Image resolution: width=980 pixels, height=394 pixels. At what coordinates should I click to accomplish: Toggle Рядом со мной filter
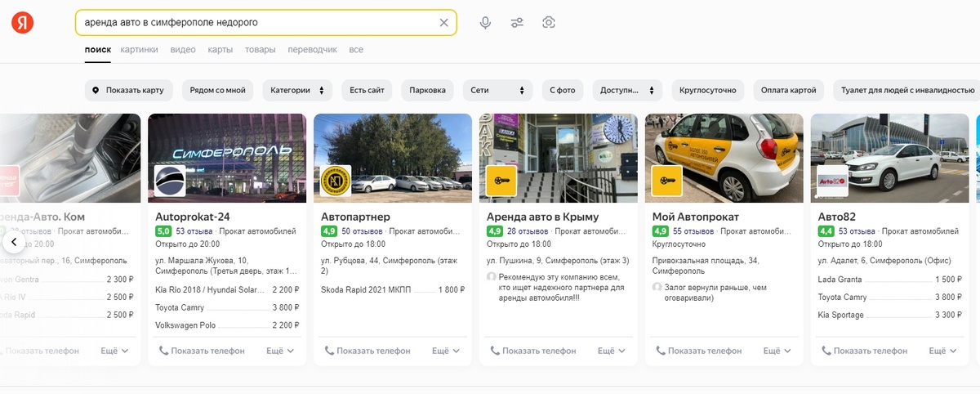pyautogui.click(x=218, y=90)
